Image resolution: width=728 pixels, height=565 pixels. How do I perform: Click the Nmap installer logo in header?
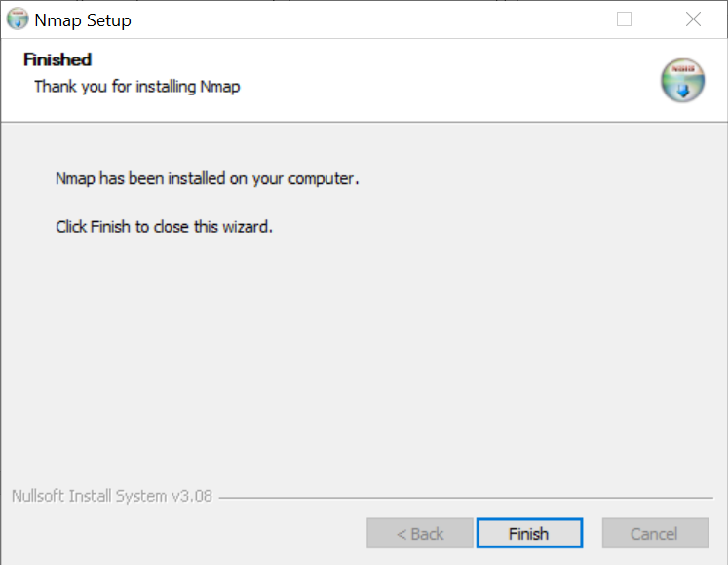click(x=682, y=81)
